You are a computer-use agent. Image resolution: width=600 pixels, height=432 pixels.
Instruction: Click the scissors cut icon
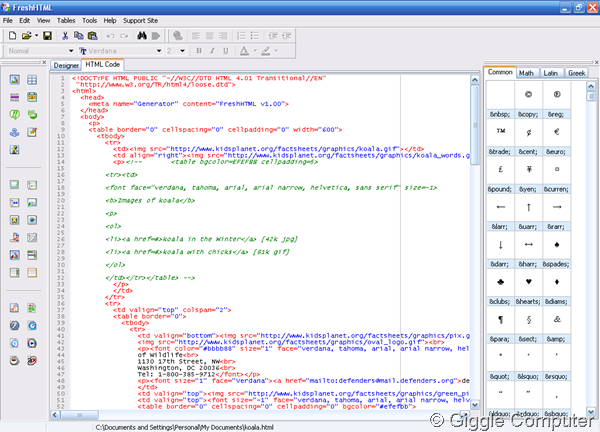click(x=65, y=36)
